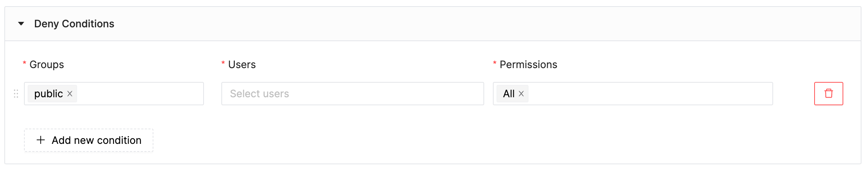Open the Select users dropdown
868x169 pixels.
(x=353, y=94)
